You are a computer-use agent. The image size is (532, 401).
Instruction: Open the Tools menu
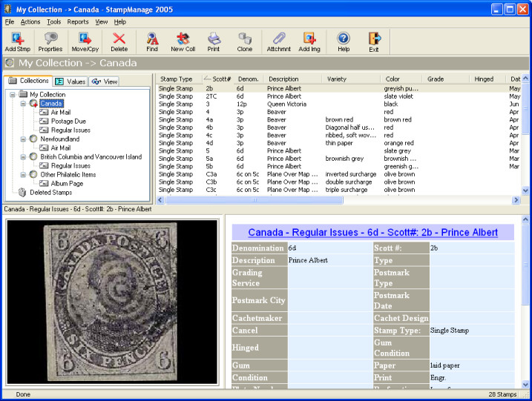coord(54,21)
